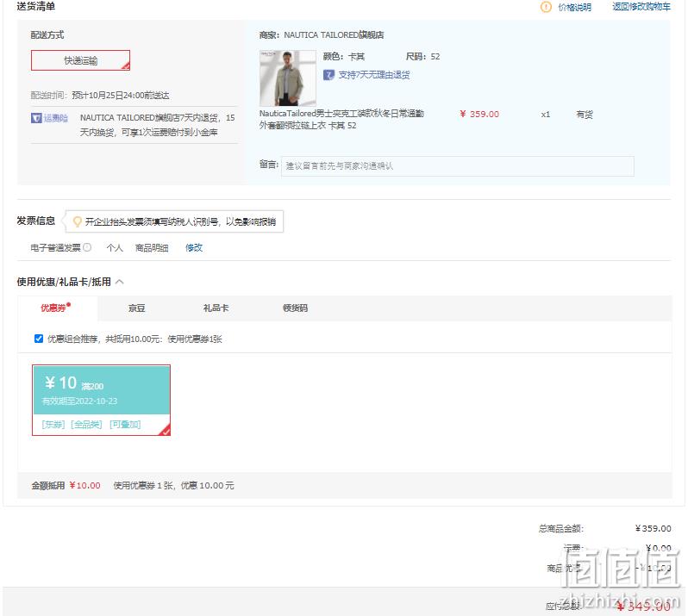
Task: Open the 运费险 freight insurance link
Action: (56, 118)
